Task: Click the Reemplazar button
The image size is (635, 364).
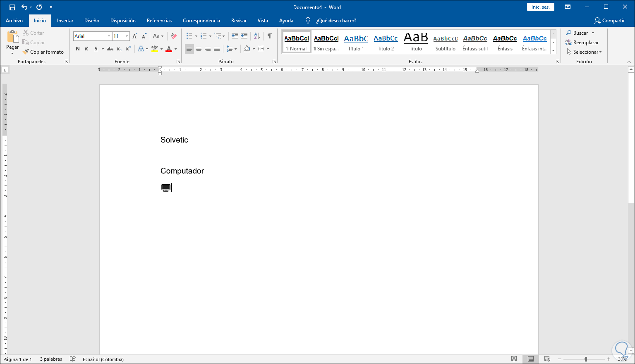Action: pos(582,43)
